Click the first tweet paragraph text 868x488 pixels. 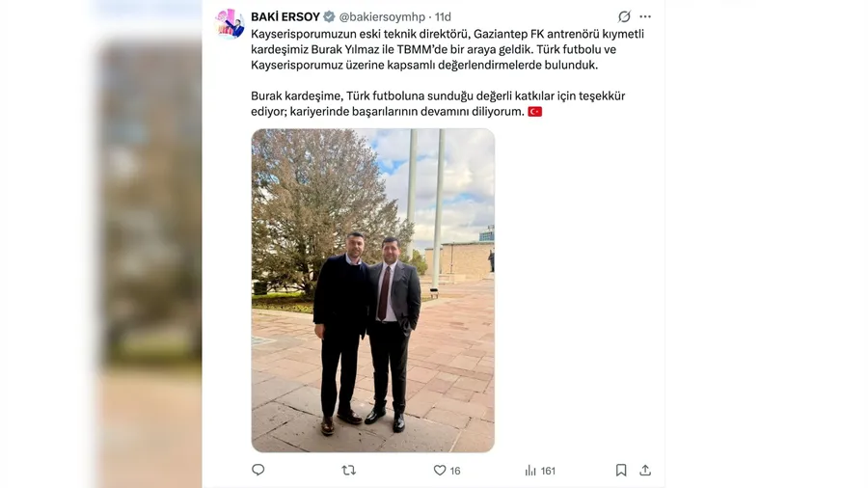[x=448, y=49]
